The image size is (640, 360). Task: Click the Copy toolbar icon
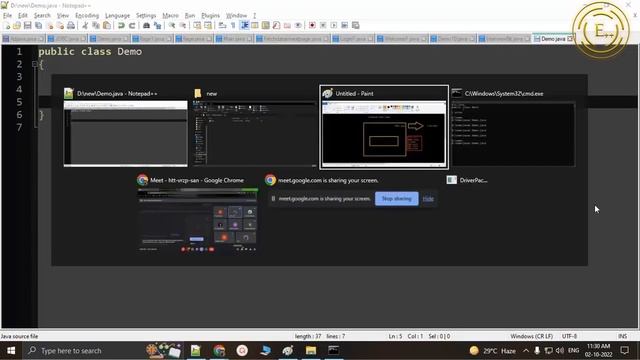[x=96, y=26]
